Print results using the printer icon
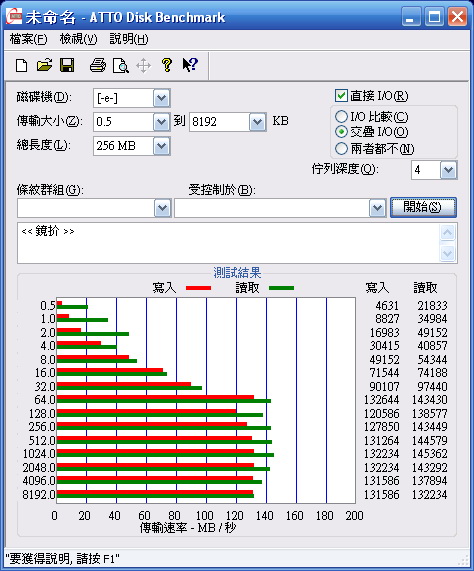This screenshot has width=474, height=571. 98,66
